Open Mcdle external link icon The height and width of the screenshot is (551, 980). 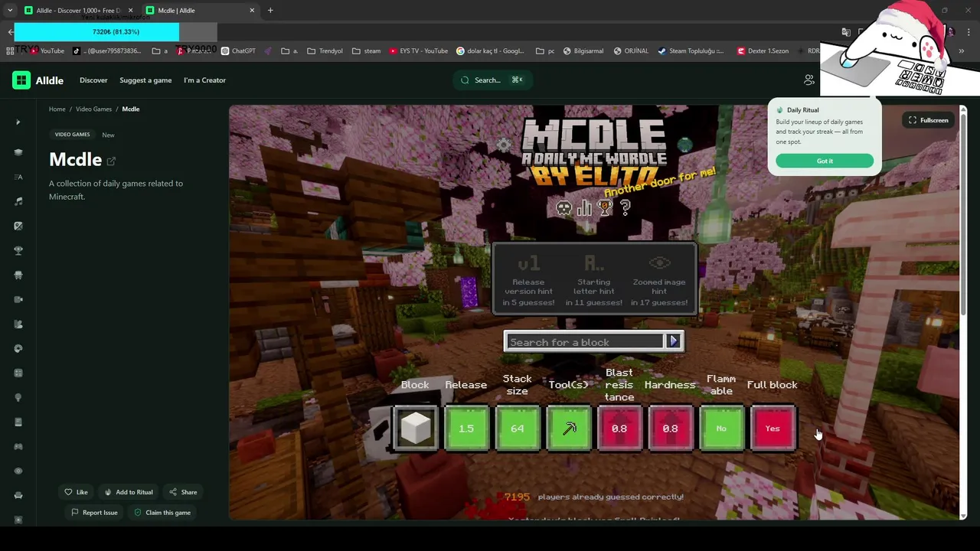click(x=111, y=161)
